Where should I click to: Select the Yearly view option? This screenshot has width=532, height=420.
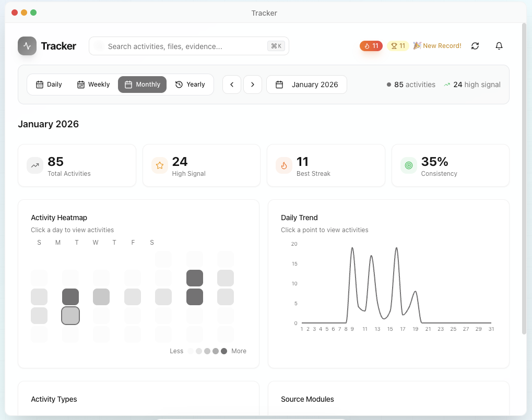tap(190, 85)
